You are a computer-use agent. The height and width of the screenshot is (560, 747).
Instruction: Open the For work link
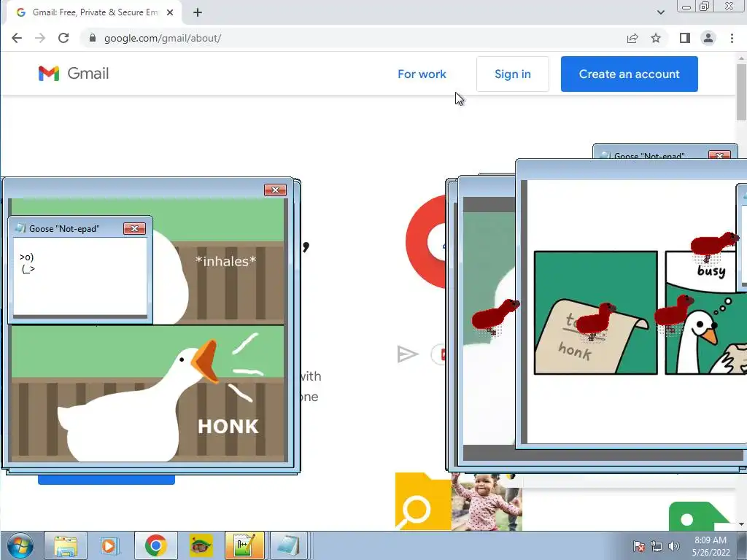pos(422,74)
